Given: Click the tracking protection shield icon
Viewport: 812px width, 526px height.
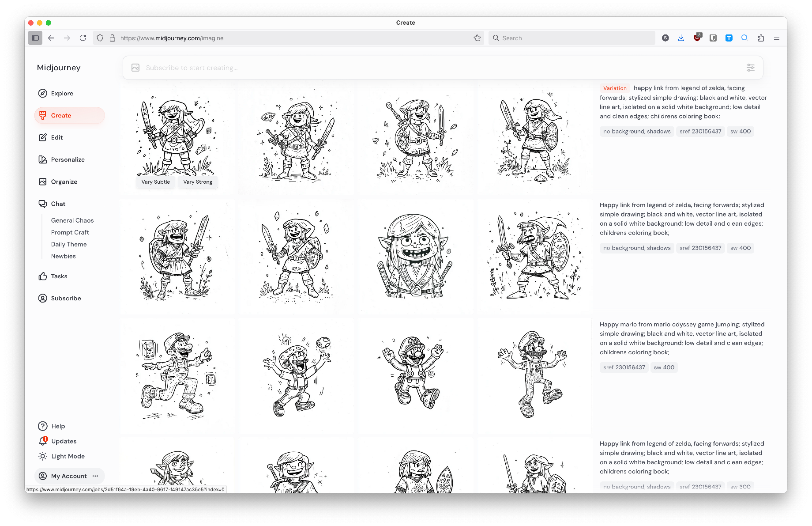Looking at the screenshot, I should [100, 38].
